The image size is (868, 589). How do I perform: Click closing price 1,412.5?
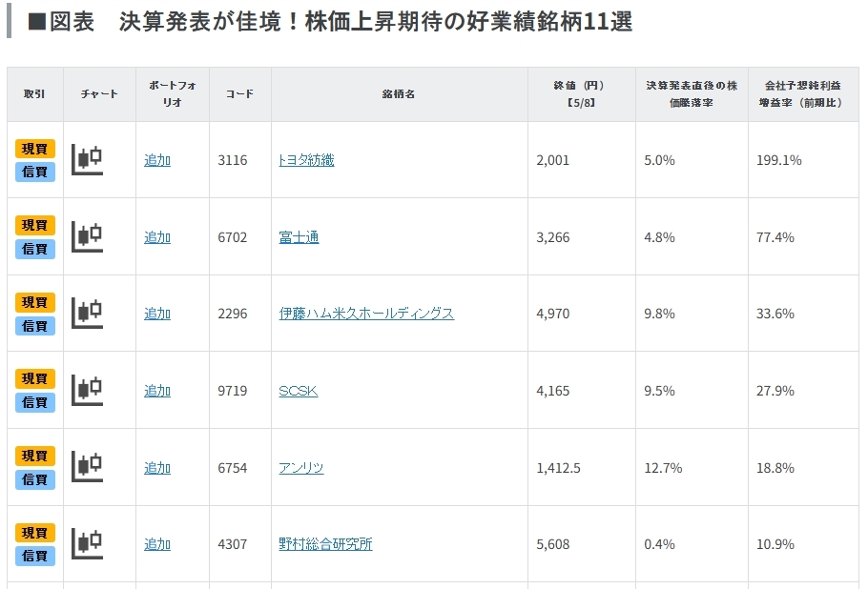(x=558, y=468)
